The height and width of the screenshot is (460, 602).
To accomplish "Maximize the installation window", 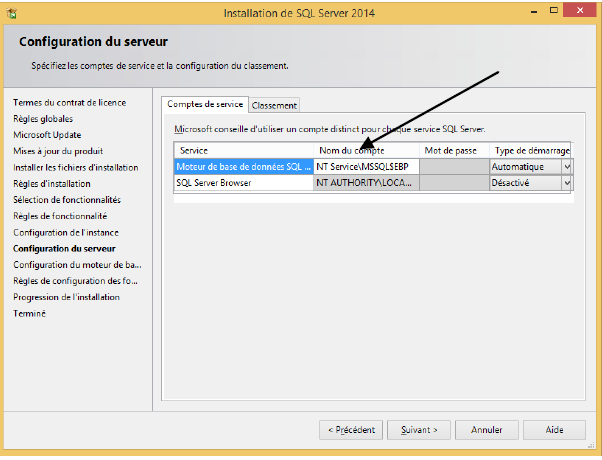I will [x=553, y=10].
